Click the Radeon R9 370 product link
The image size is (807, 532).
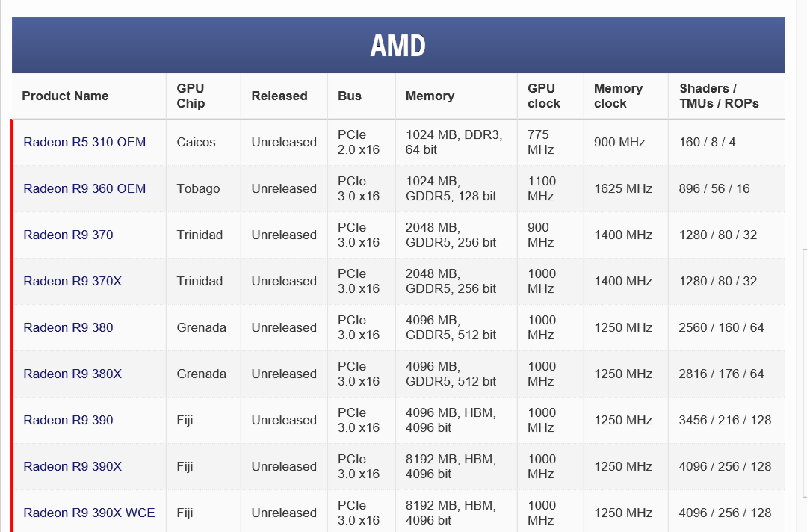[x=68, y=235]
